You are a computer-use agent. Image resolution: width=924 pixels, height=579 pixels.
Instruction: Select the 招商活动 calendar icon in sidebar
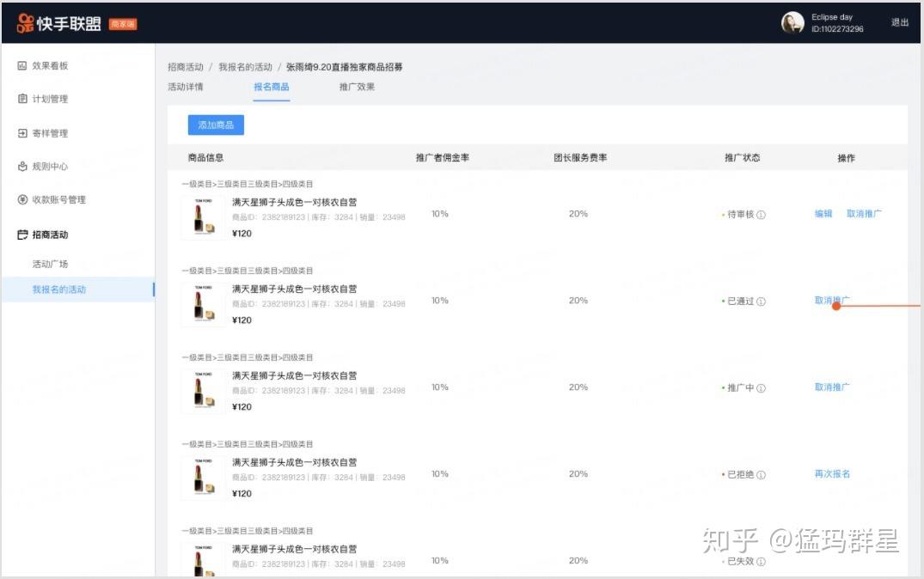[x=22, y=234]
